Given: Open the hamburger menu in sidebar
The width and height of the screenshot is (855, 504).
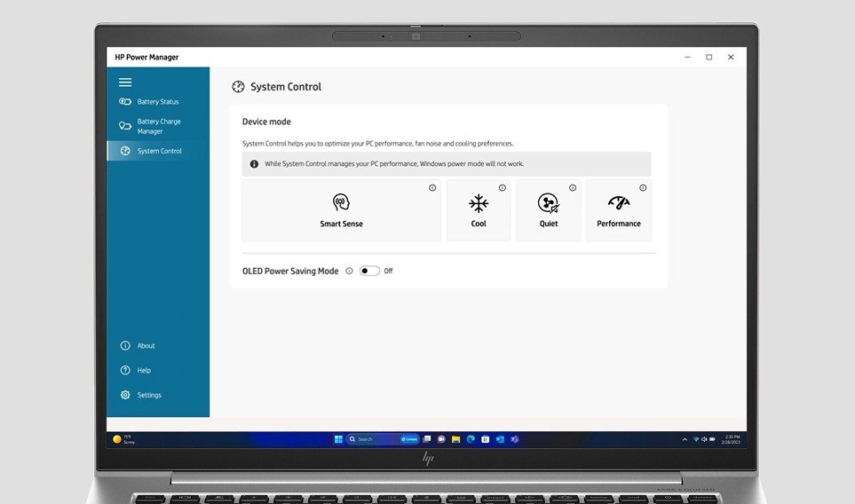Looking at the screenshot, I should coord(125,83).
